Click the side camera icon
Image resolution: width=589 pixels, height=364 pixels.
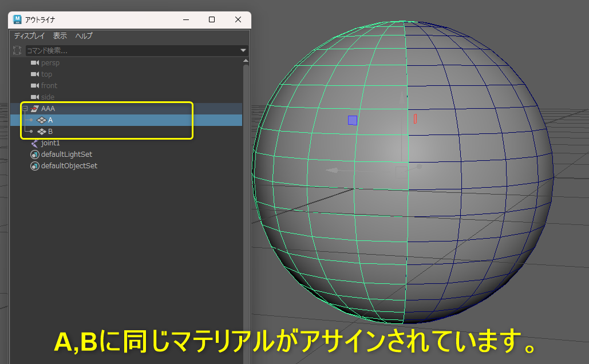(34, 97)
